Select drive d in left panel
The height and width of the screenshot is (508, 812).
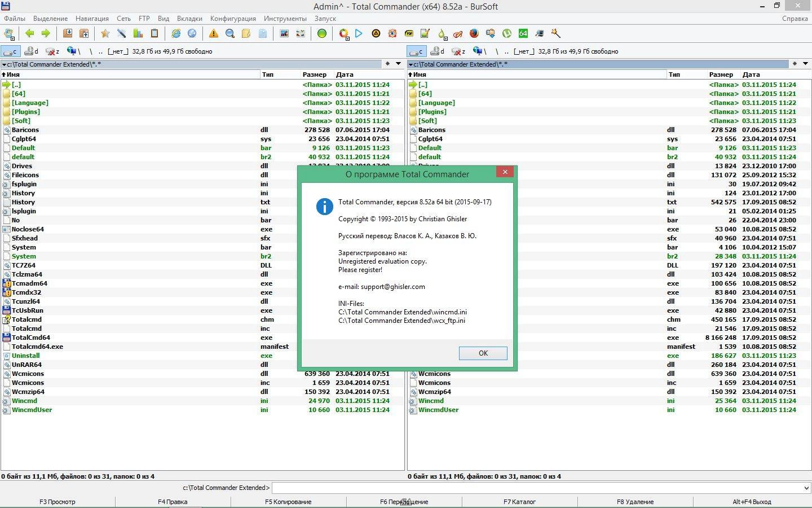(x=32, y=51)
